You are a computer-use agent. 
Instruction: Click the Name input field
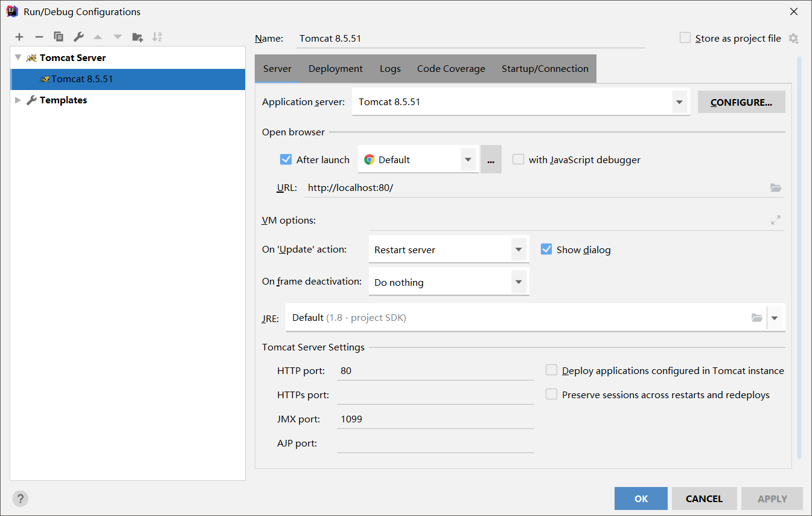click(470, 38)
